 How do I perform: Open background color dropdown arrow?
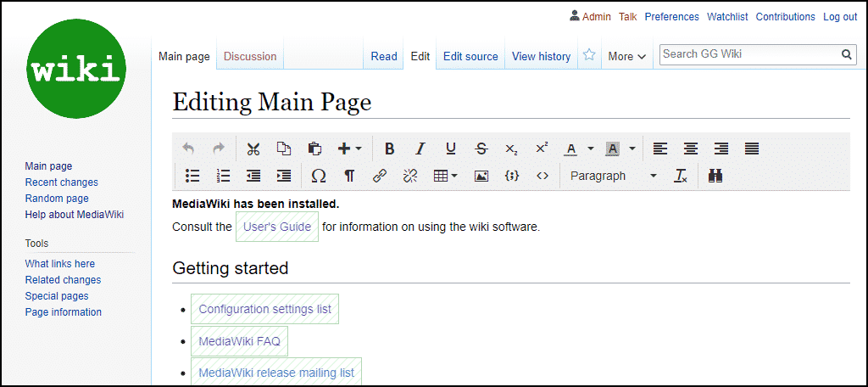[632, 149]
